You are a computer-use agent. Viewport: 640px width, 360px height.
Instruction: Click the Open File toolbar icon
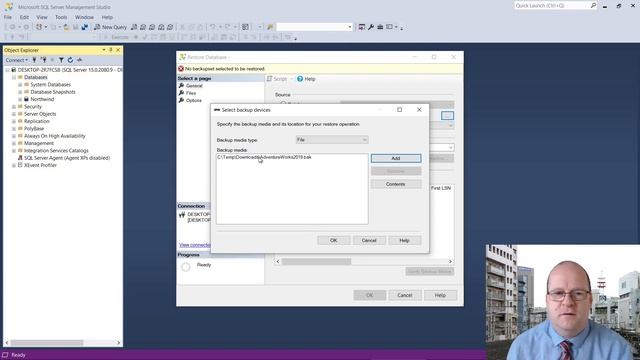tap(66, 27)
